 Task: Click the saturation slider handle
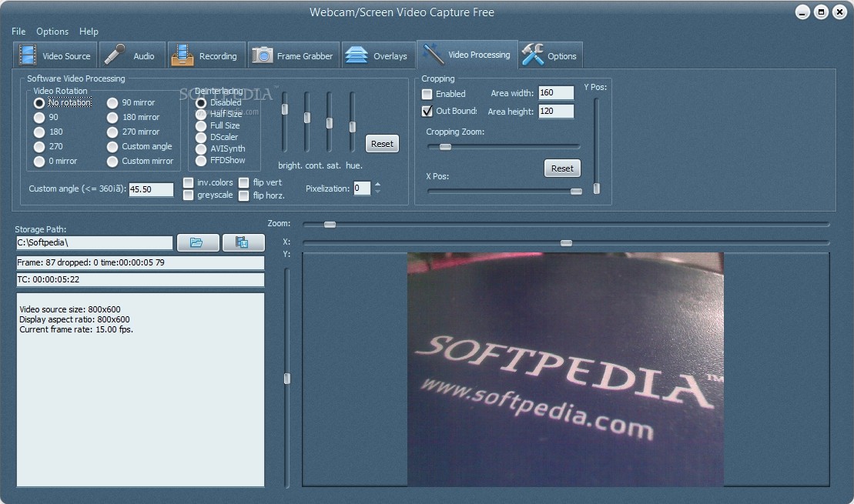click(330, 123)
